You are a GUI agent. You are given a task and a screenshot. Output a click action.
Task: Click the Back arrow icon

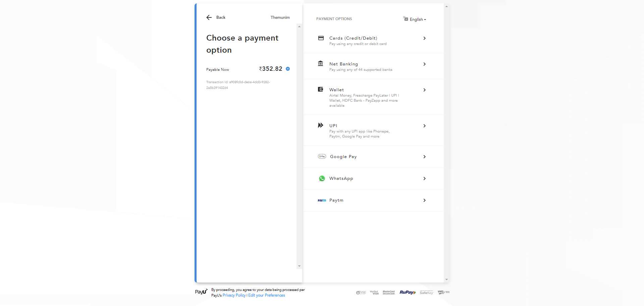(209, 17)
